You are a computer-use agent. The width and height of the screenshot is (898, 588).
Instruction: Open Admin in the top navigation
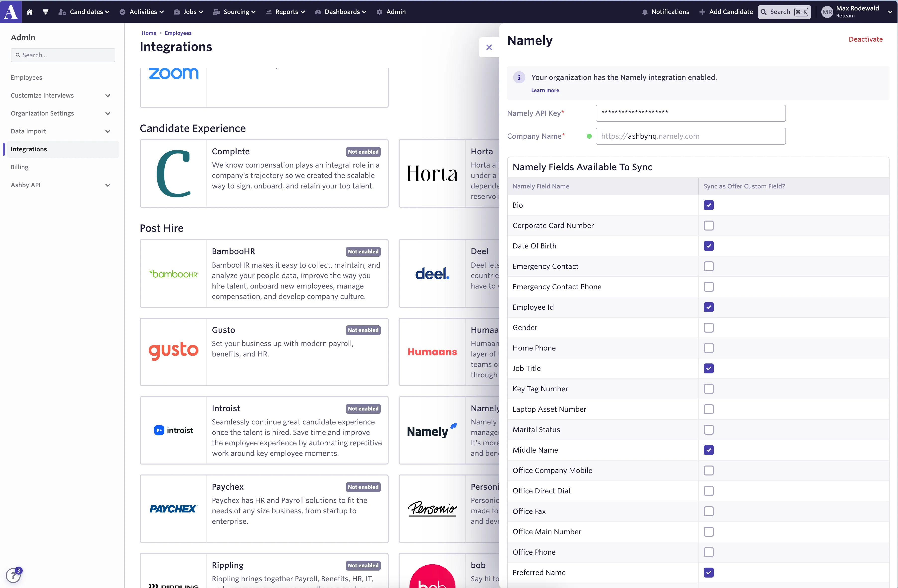pos(391,12)
